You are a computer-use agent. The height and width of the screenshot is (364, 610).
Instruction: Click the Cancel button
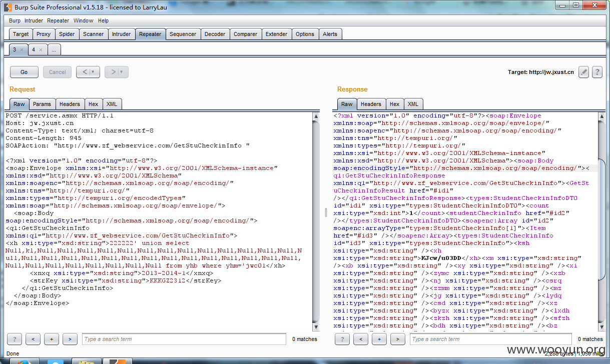tap(57, 72)
